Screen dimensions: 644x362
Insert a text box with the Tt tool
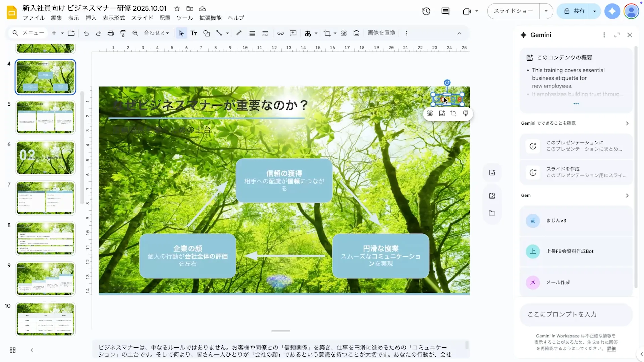click(x=194, y=33)
